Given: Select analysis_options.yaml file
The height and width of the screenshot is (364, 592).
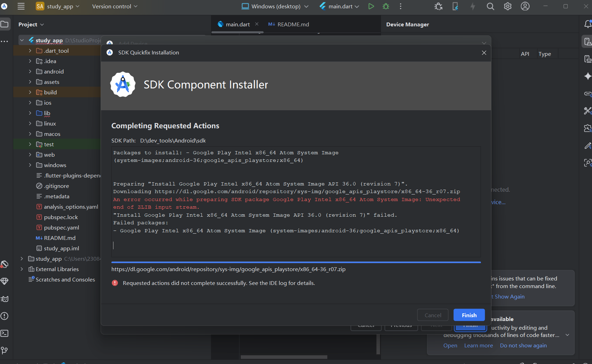Looking at the screenshot, I should (71, 207).
